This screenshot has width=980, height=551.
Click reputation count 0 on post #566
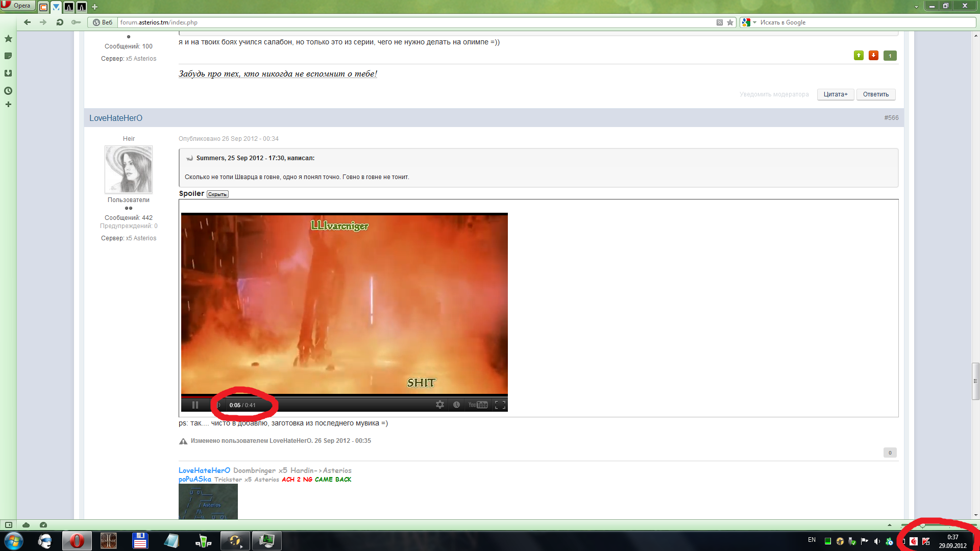pyautogui.click(x=890, y=453)
